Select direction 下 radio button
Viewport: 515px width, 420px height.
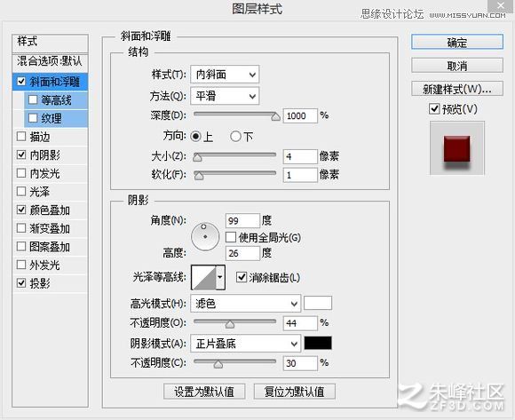235,136
